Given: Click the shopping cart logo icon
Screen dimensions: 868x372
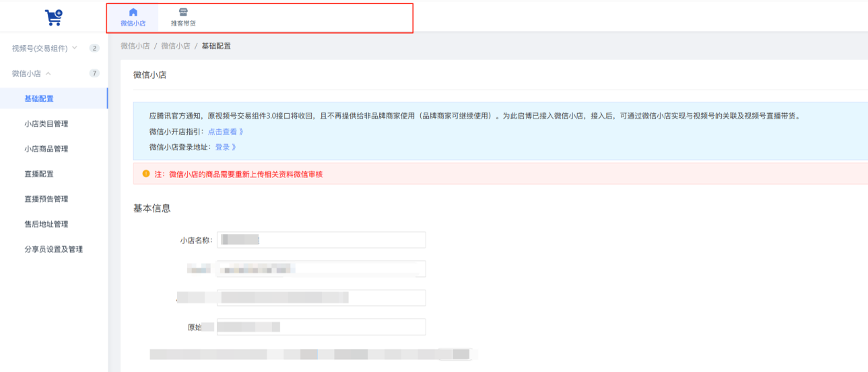Looking at the screenshot, I should pos(53,17).
